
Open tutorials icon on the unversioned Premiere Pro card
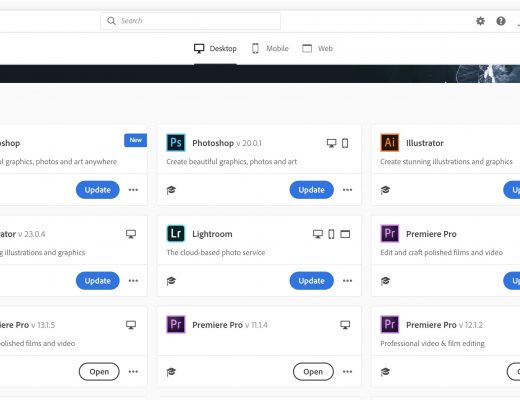click(385, 281)
